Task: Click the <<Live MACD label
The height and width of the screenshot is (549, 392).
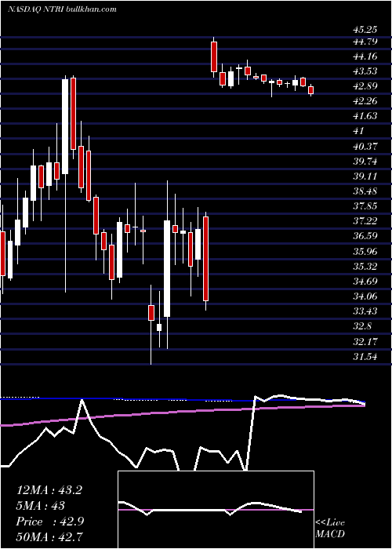Action: 330,528
